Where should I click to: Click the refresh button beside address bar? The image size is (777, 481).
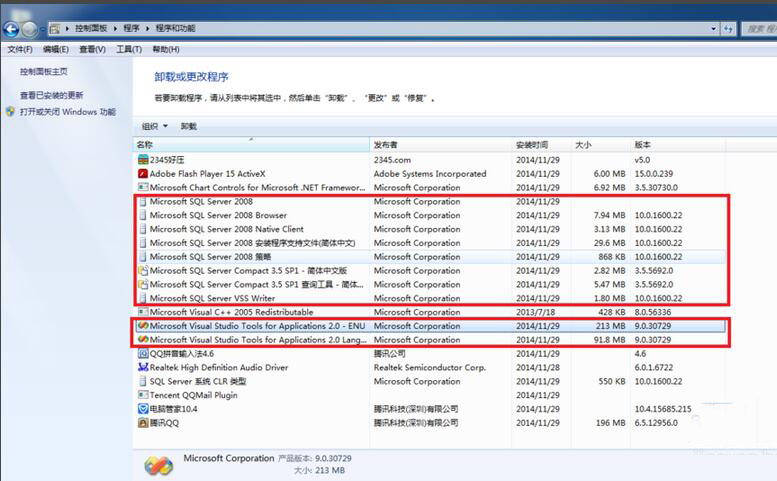pyautogui.click(x=728, y=29)
